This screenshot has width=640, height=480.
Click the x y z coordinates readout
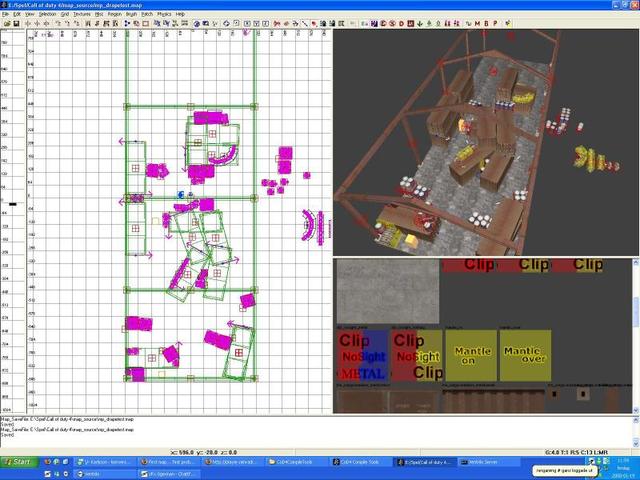(x=203, y=452)
